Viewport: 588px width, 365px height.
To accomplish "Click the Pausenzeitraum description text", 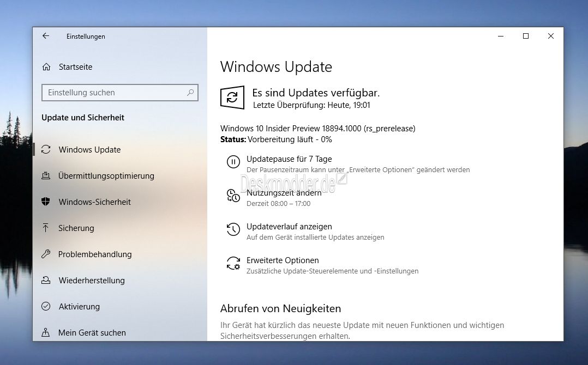I will (x=358, y=170).
